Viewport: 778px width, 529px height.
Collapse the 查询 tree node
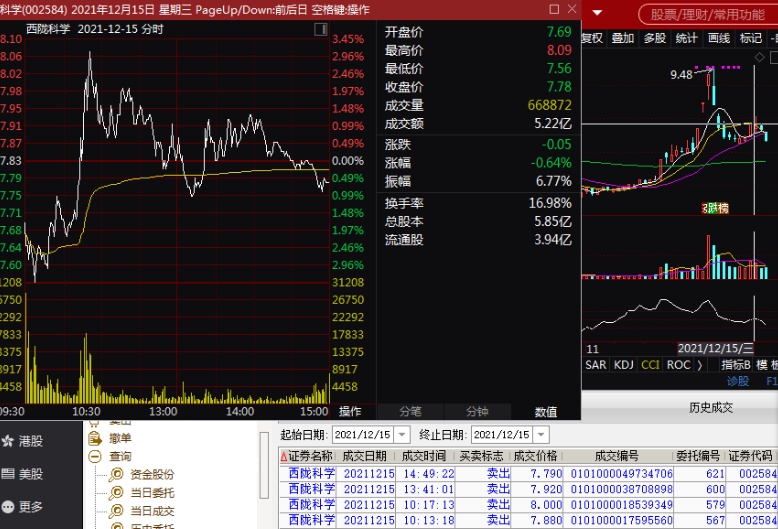click(95, 456)
